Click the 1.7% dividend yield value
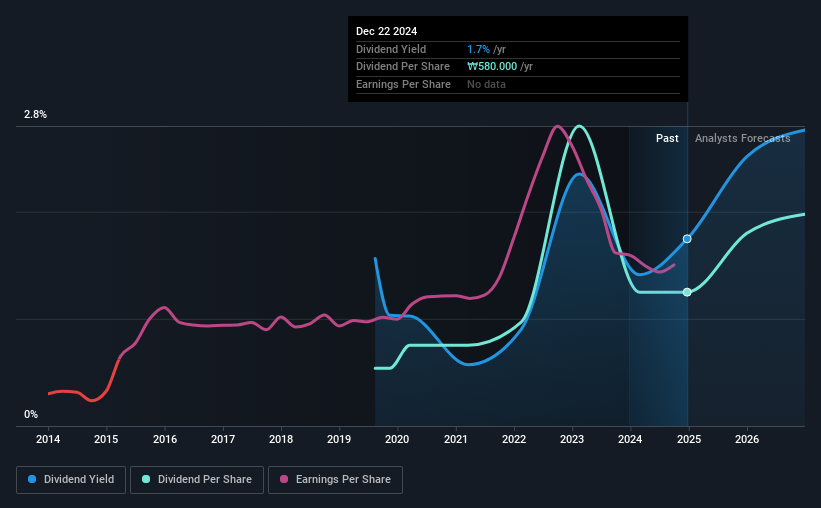The width and height of the screenshot is (821, 508). point(479,49)
